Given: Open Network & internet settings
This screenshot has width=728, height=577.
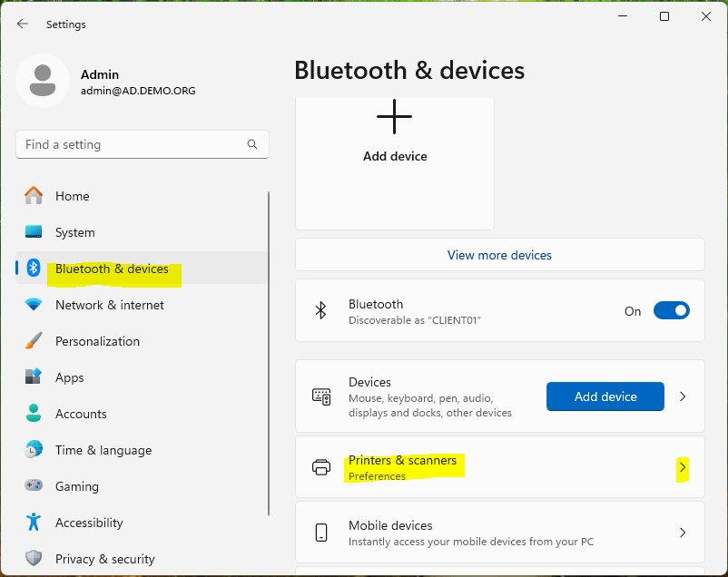Looking at the screenshot, I should click(142, 305).
